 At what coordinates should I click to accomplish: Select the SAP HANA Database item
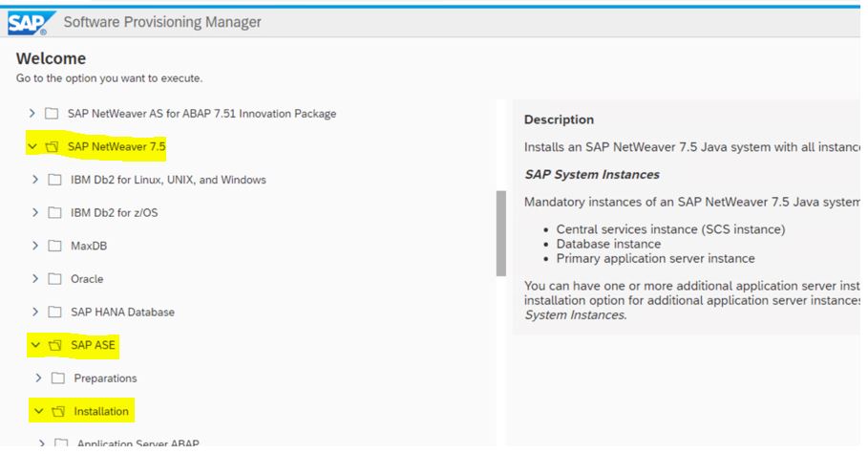122,313
